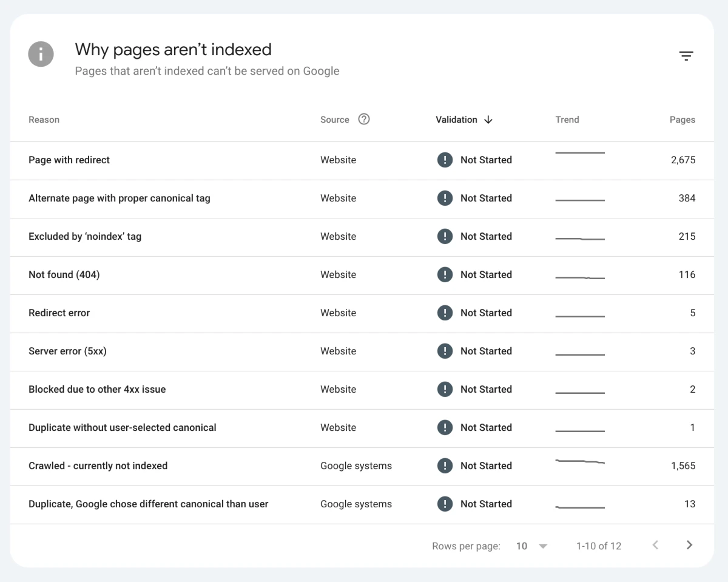This screenshot has height=582, width=728.
Task: Click Website source in Page with redirect row
Action: pyautogui.click(x=338, y=160)
